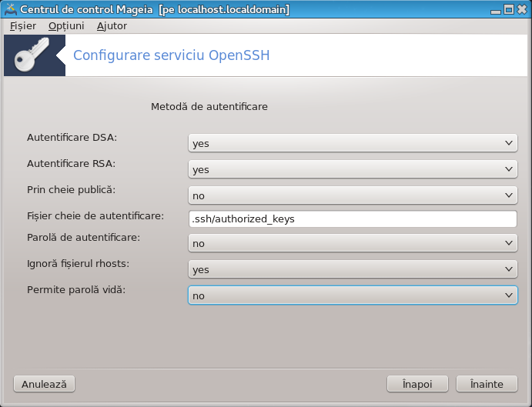Click the OpenSSH key icon in header

point(32,55)
